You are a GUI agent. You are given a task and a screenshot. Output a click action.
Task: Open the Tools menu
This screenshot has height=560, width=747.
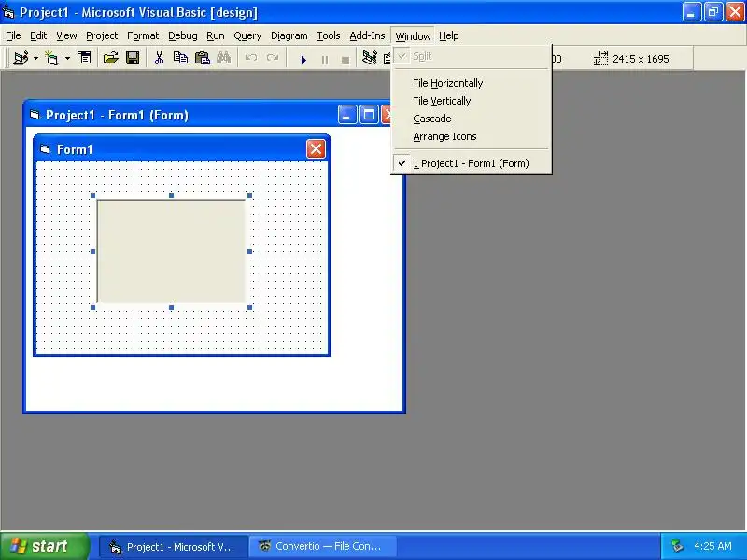pyautogui.click(x=329, y=35)
